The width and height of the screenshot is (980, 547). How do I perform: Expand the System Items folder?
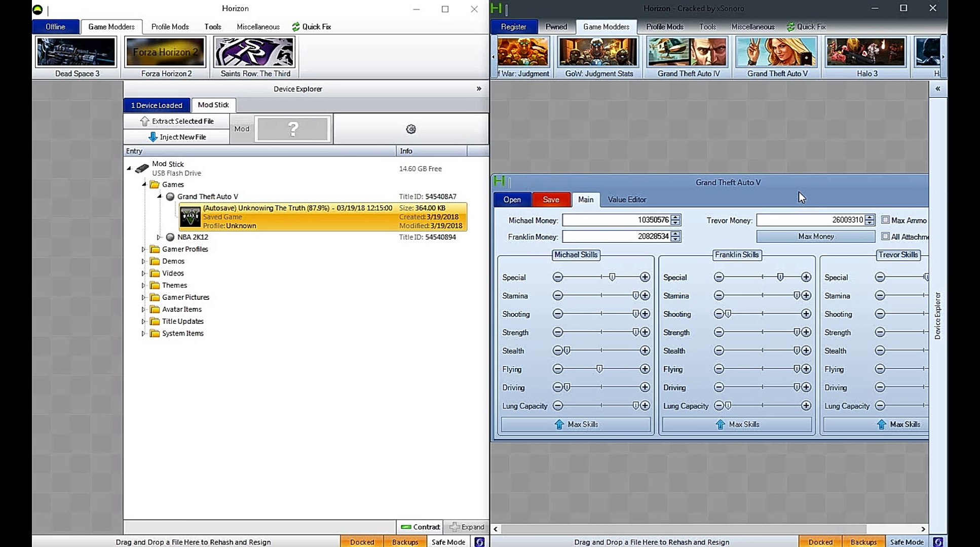[143, 333]
